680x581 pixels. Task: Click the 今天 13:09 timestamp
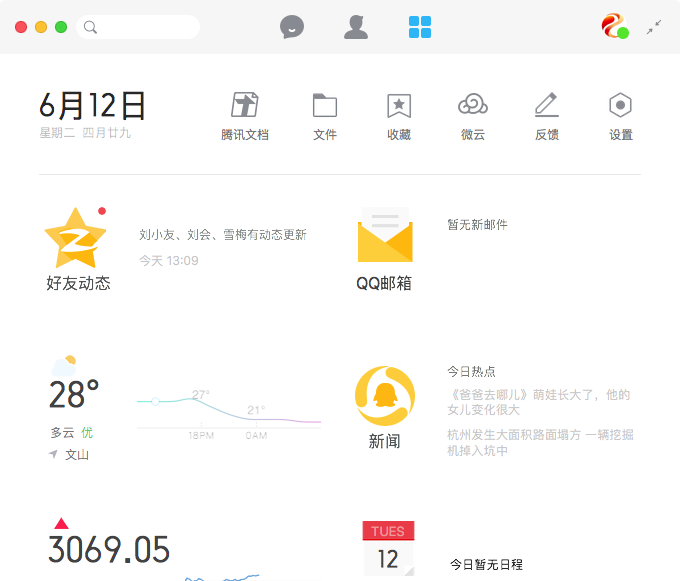tap(169, 261)
